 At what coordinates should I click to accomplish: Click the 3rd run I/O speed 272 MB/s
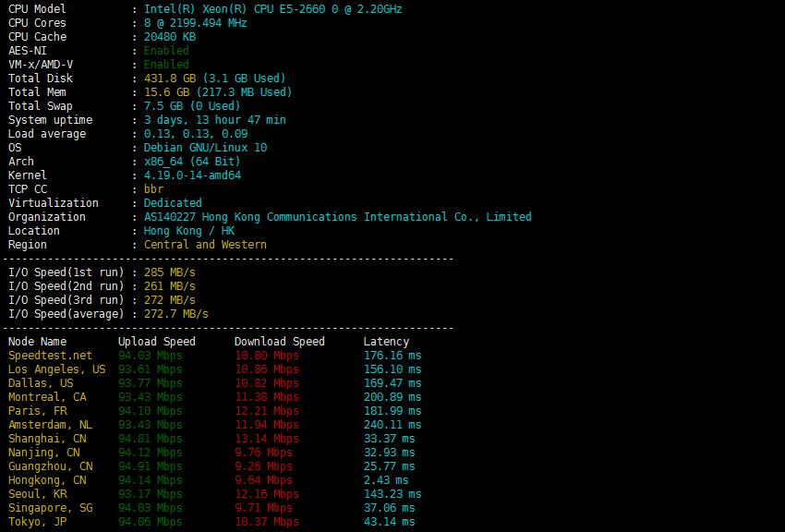click(170, 300)
